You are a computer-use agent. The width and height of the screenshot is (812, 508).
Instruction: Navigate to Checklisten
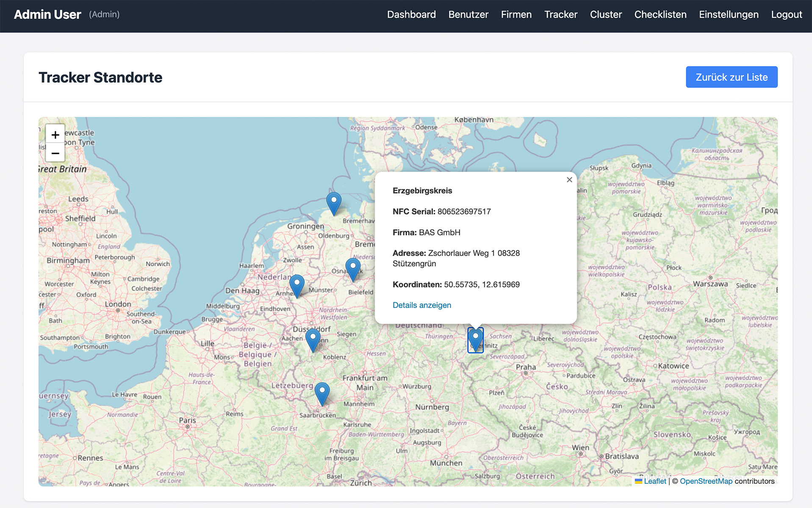pos(660,14)
